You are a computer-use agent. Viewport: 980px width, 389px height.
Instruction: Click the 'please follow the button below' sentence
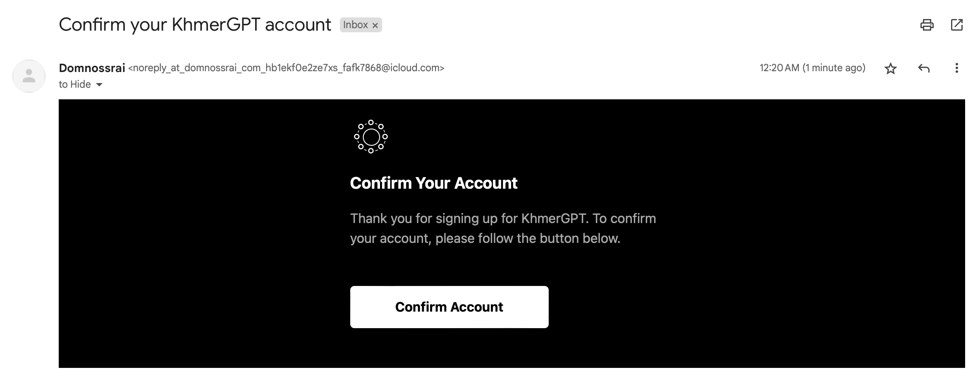pyautogui.click(x=528, y=238)
